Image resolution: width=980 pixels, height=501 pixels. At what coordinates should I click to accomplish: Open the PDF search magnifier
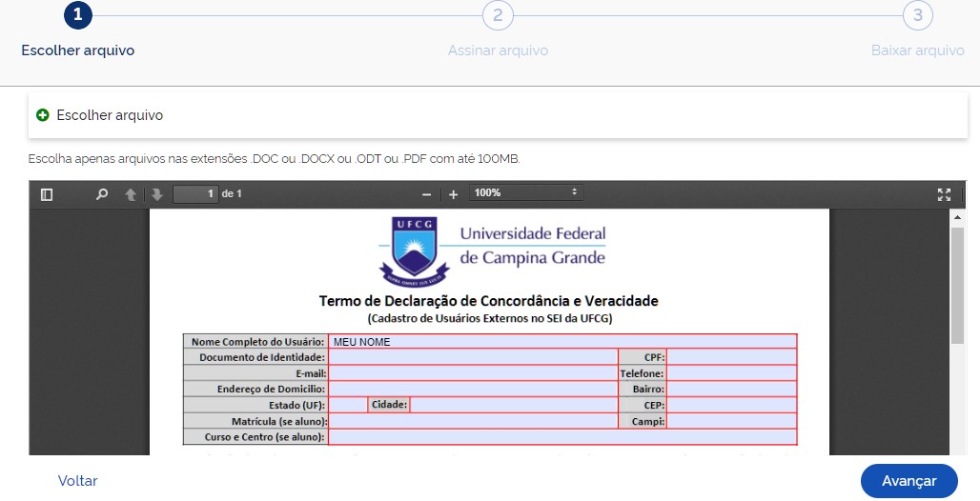point(102,194)
